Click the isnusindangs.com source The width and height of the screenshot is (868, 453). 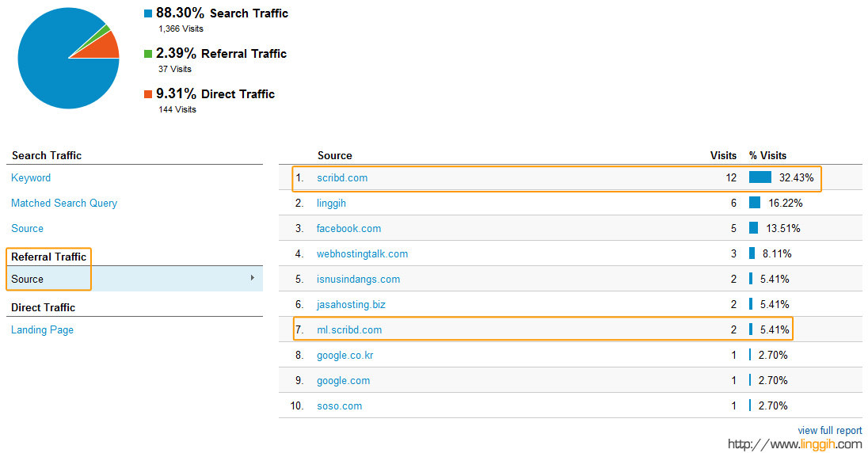tap(358, 280)
